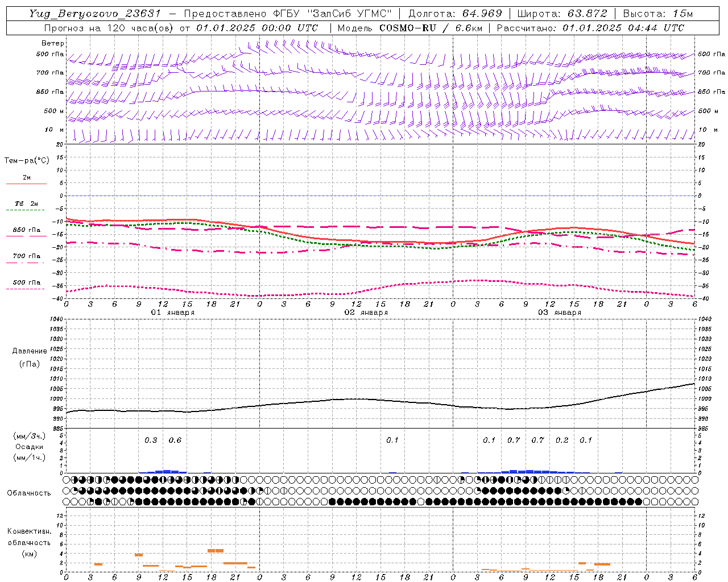
Task: Click the Td 2м dew point legend entry
Action: click(27, 203)
